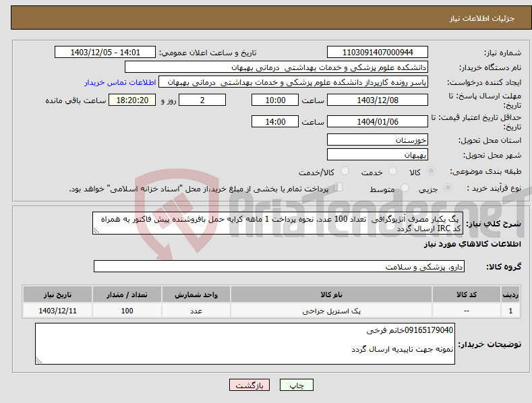Click the چاپ (print) button
Screen dimensions: 532x403
296,385
